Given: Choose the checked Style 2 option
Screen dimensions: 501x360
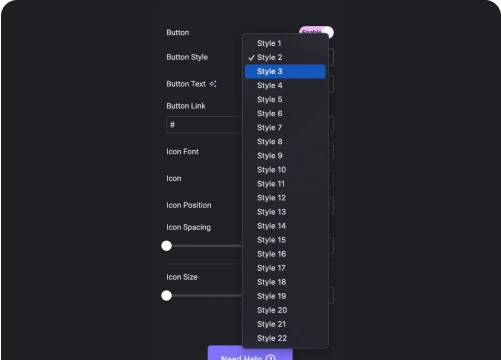Looking at the screenshot, I should tap(285, 57).
